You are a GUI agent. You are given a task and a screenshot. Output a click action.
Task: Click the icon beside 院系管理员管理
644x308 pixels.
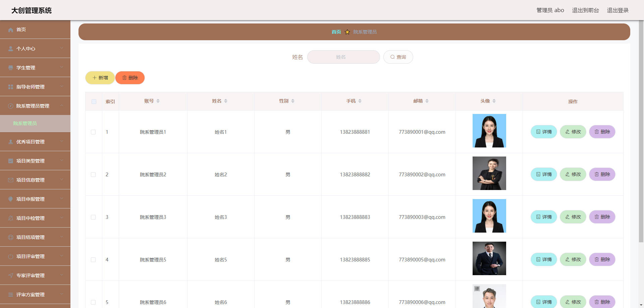[11, 106]
